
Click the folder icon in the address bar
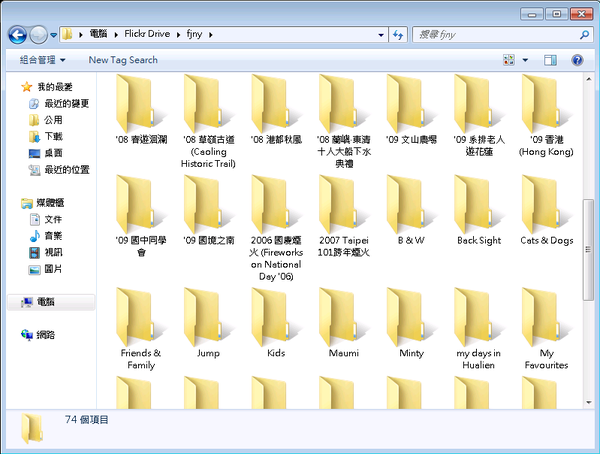pyautogui.click(x=67, y=34)
